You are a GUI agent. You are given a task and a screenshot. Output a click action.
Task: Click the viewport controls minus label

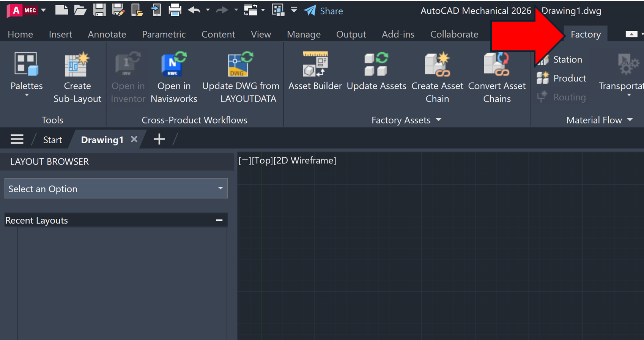pyautogui.click(x=245, y=160)
